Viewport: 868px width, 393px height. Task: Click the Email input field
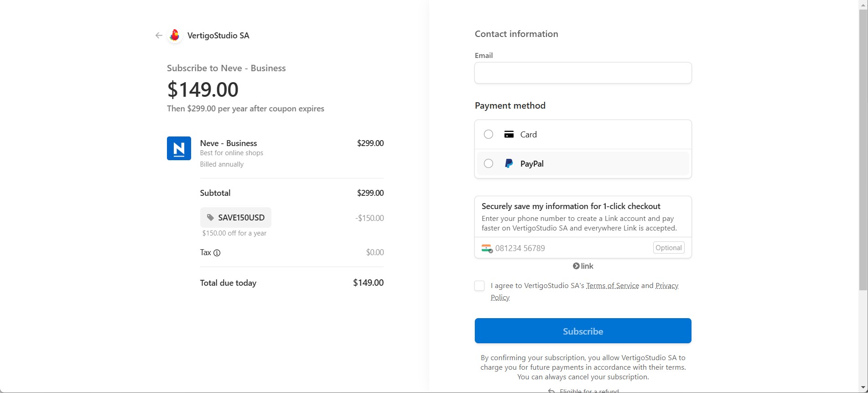tap(583, 73)
